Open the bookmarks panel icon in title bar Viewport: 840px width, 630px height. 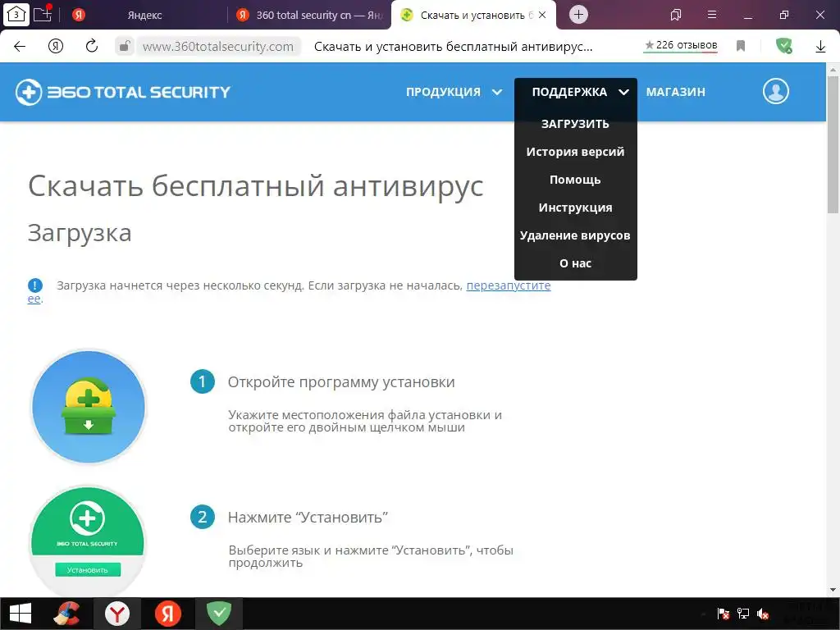pos(676,15)
